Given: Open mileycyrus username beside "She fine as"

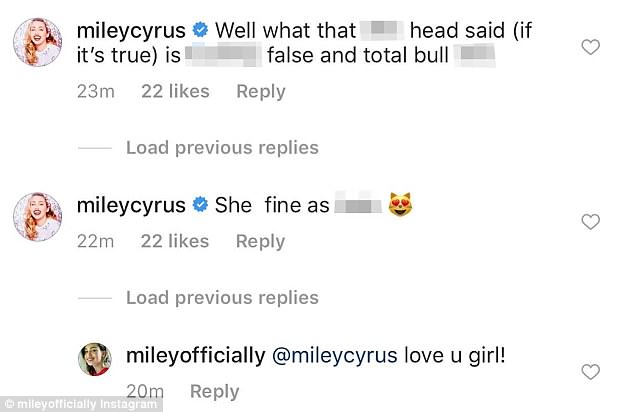Looking at the screenshot, I should [131, 205].
